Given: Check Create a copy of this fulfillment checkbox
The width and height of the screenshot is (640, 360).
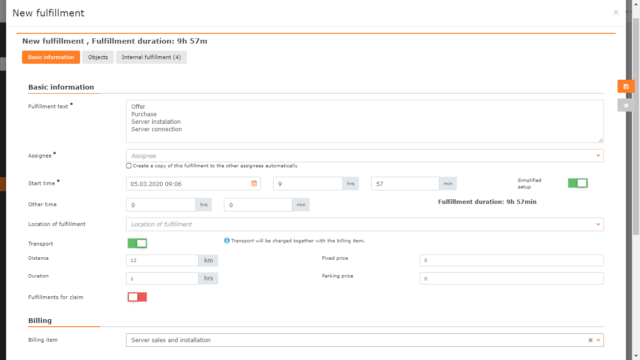Looking at the screenshot, I should click(x=129, y=166).
